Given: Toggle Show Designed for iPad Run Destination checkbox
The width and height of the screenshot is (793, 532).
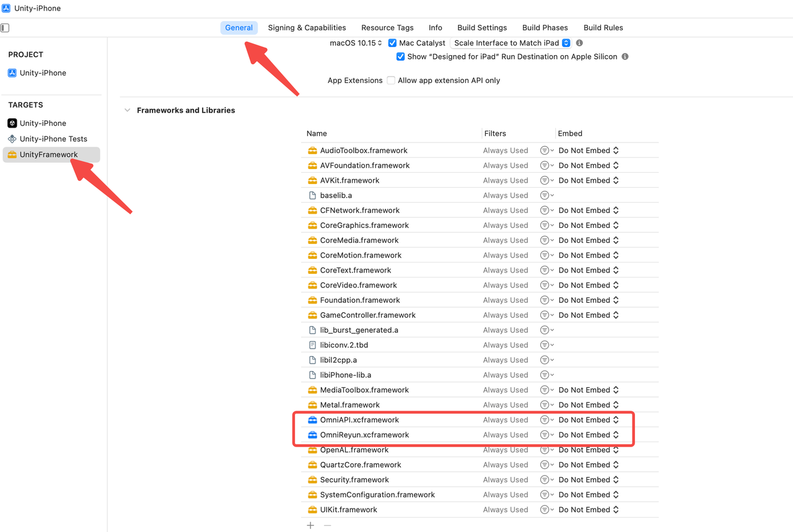Looking at the screenshot, I should coord(400,56).
